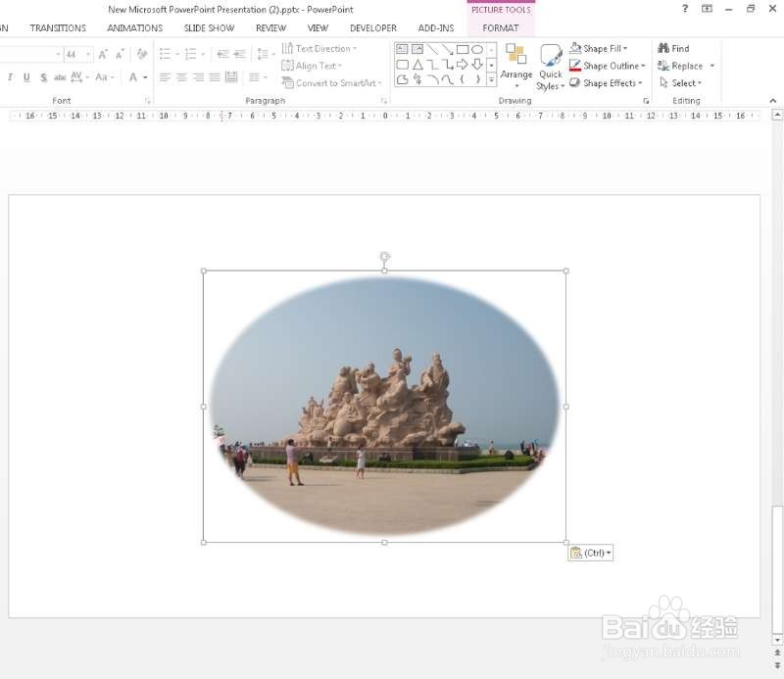Image resolution: width=784 pixels, height=679 pixels.
Task: Click the Shape Outline color bar
Action: click(x=574, y=69)
